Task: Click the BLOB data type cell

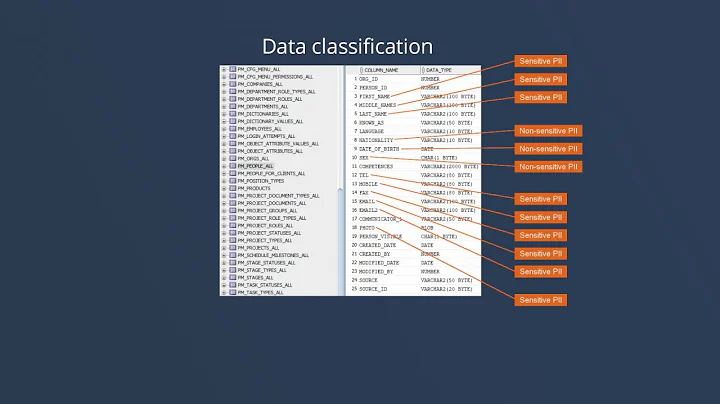Action: (x=427, y=228)
